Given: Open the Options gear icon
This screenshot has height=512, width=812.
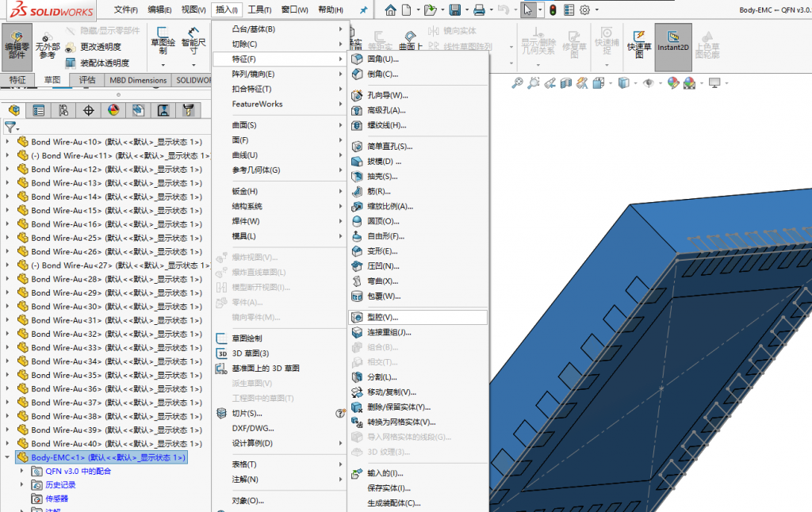Looking at the screenshot, I should 584,10.
